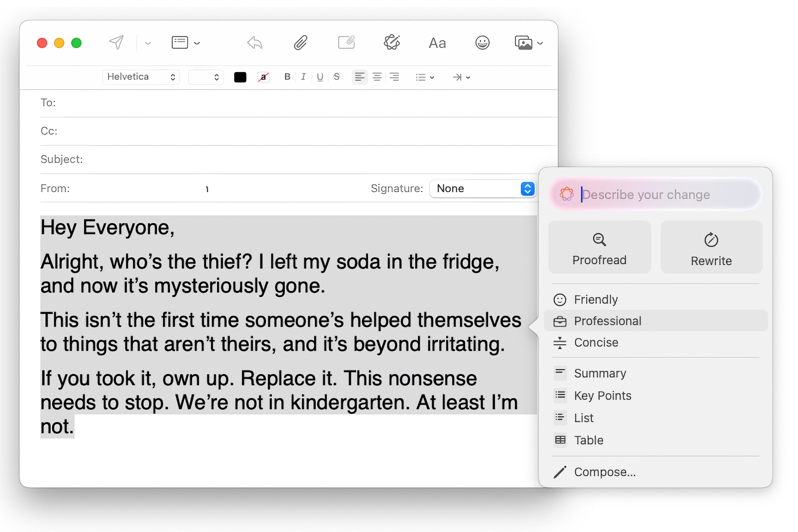Insert an emoji into the message
Viewport: 798px width, 532px height.
(x=482, y=43)
